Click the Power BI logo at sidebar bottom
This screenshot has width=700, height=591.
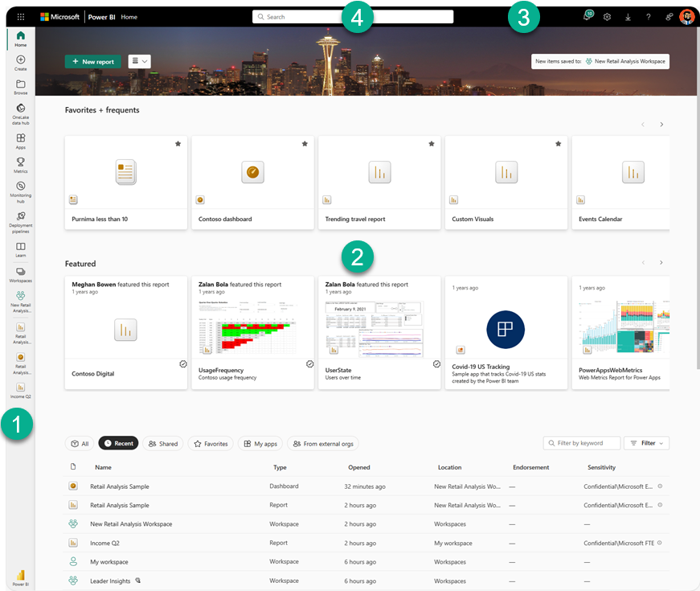21,577
